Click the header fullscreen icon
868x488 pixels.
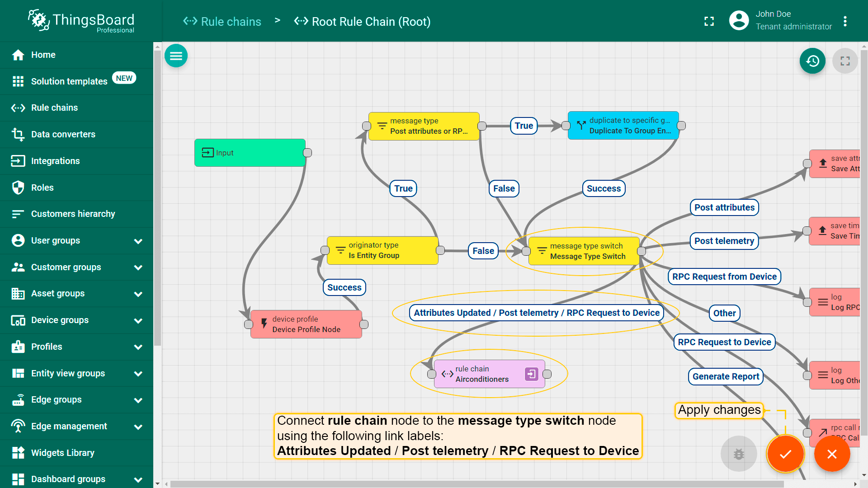click(x=709, y=21)
